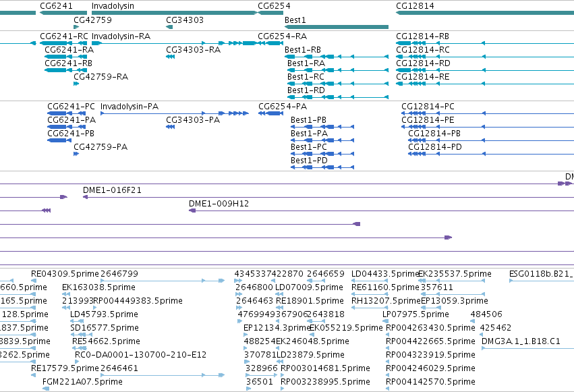
Task: Select EST label RC0-DA0001-130700-210-E12
Action: coord(140,355)
